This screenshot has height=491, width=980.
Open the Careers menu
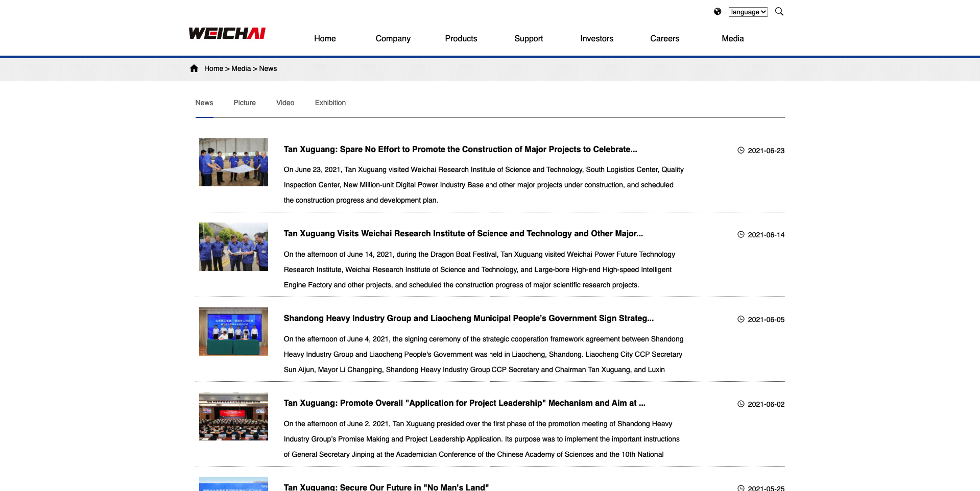tap(664, 38)
